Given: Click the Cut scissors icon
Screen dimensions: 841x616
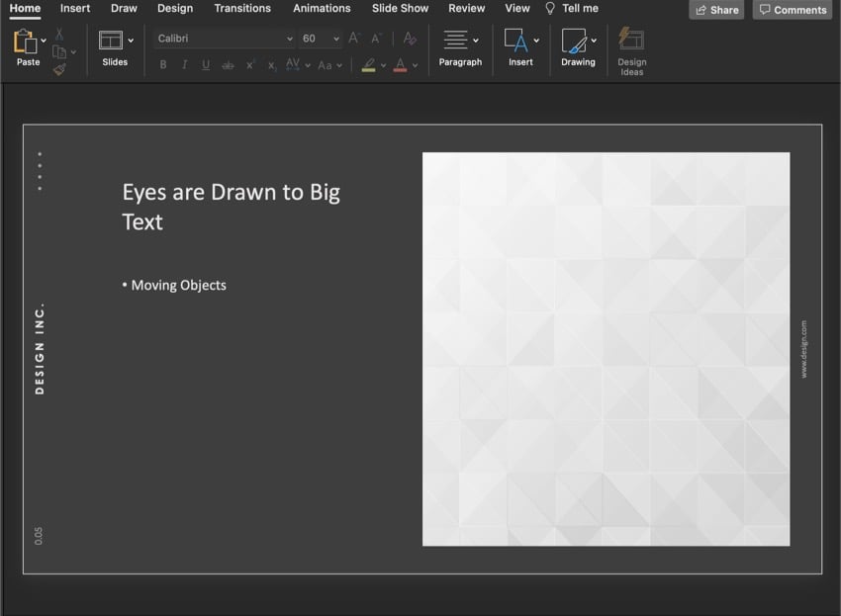Looking at the screenshot, I should coord(59,35).
